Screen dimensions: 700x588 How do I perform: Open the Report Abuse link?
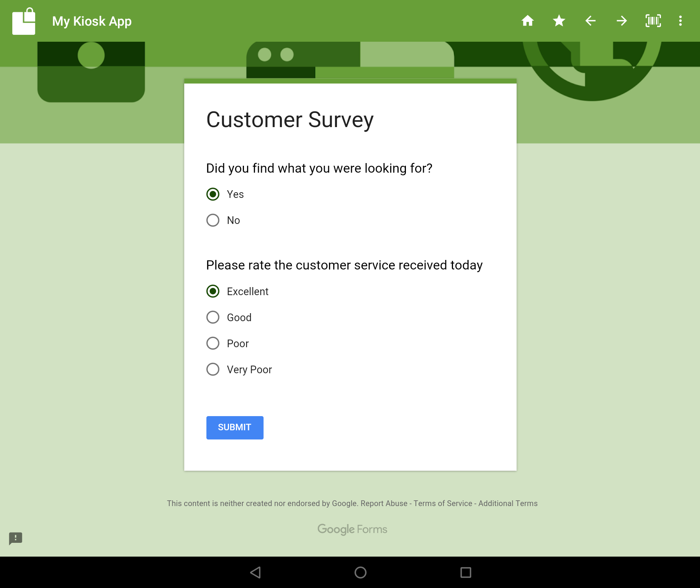(384, 503)
